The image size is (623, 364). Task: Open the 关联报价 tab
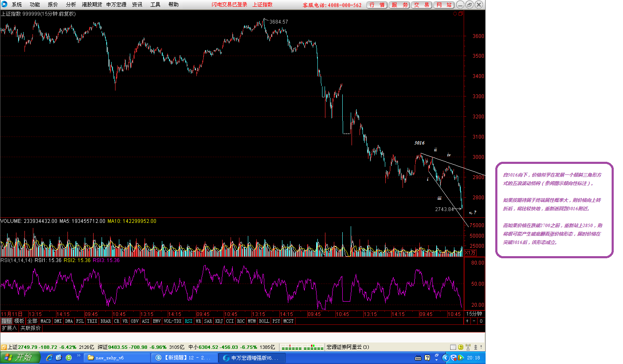(31, 328)
